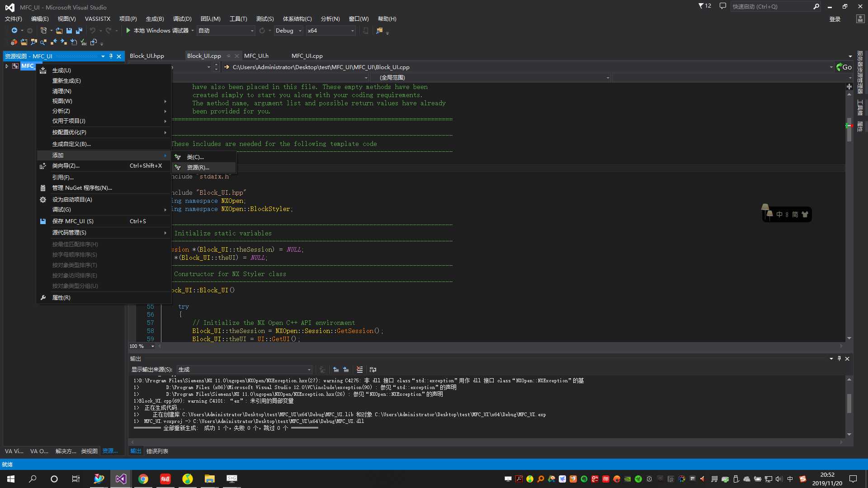Click the 登录 sign-in link
The height and width of the screenshot is (488, 868).
click(835, 19)
